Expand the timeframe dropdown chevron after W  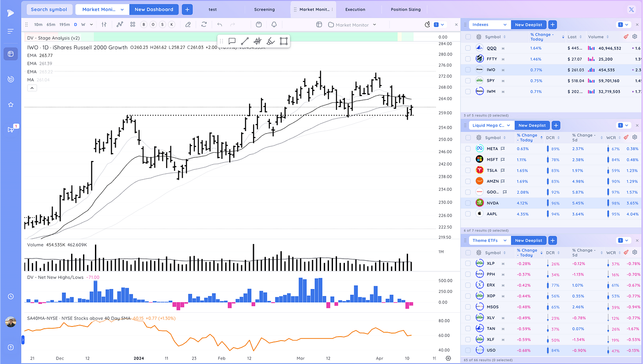(91, 25)
